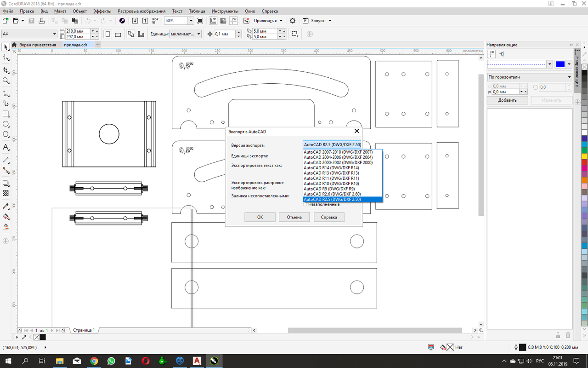Screen dimensions: 588x368
Task: Switch to Экран приветствия tab
Action: 34,45
